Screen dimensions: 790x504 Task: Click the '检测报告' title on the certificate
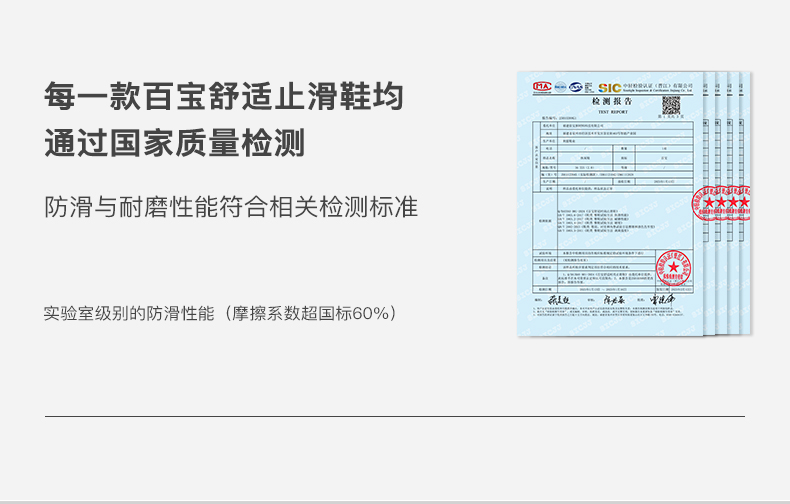coord(612,102)
